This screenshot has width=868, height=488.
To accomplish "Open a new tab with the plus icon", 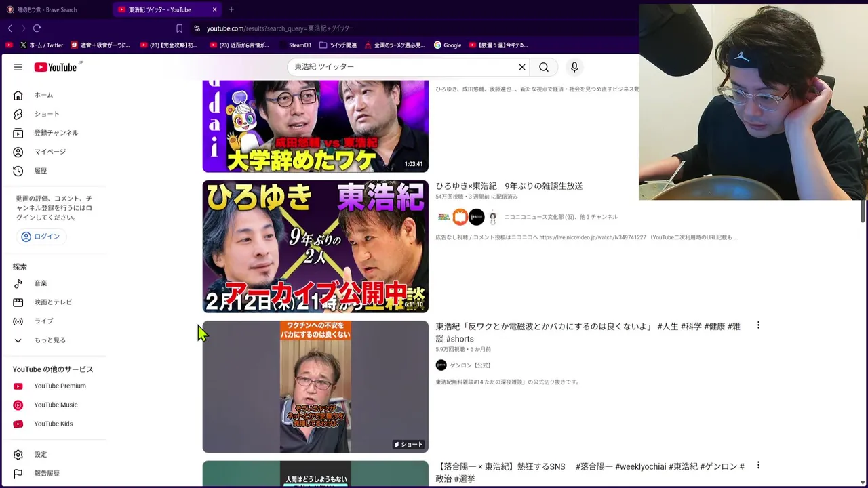I will point(231,9).
